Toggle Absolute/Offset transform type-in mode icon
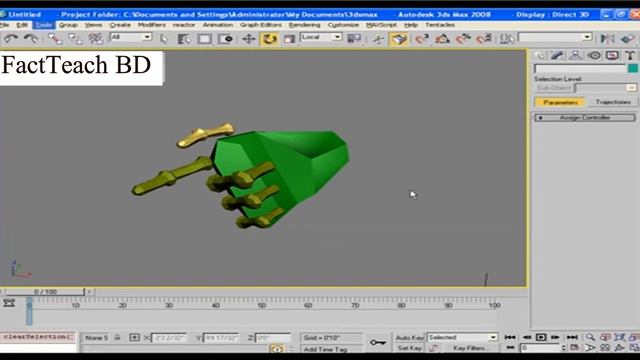Image resolution: width=640 pixels, height=360 pixels. click(x=134, y=338)
